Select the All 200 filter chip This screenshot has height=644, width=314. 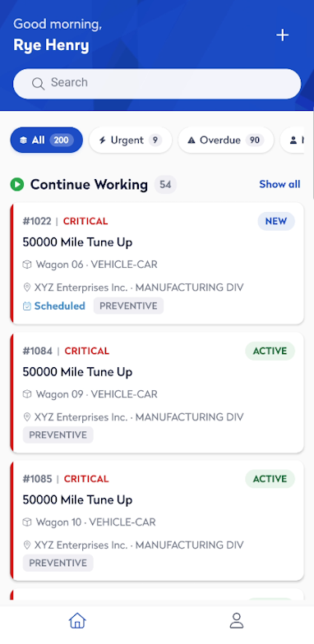(46, 140)
